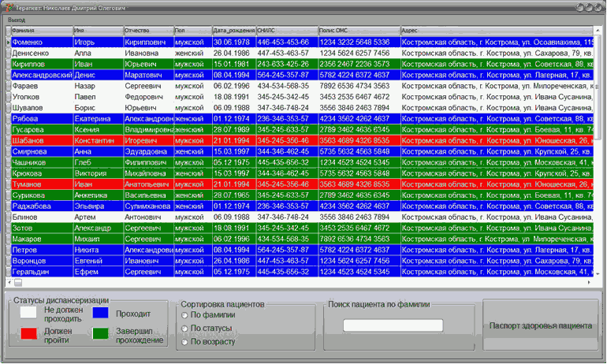Viewport: 607px width, 364px height.
Task: Click the application icon in the title bar
Action: pos(8,6)
